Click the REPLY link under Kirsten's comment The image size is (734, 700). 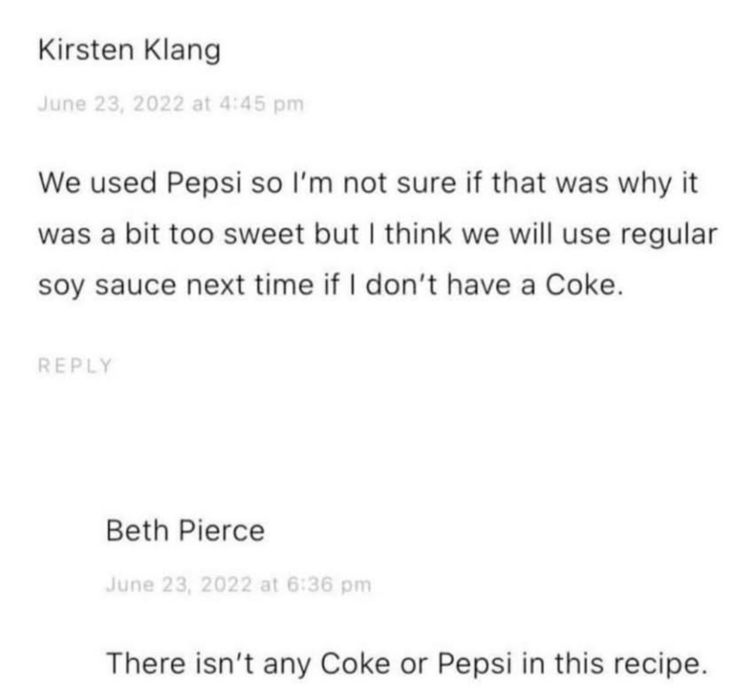pyautogui.click(x=75, y=365)
